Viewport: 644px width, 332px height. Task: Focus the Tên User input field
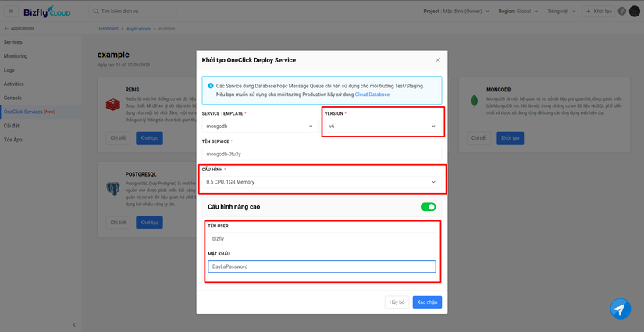tap(322, 238)
